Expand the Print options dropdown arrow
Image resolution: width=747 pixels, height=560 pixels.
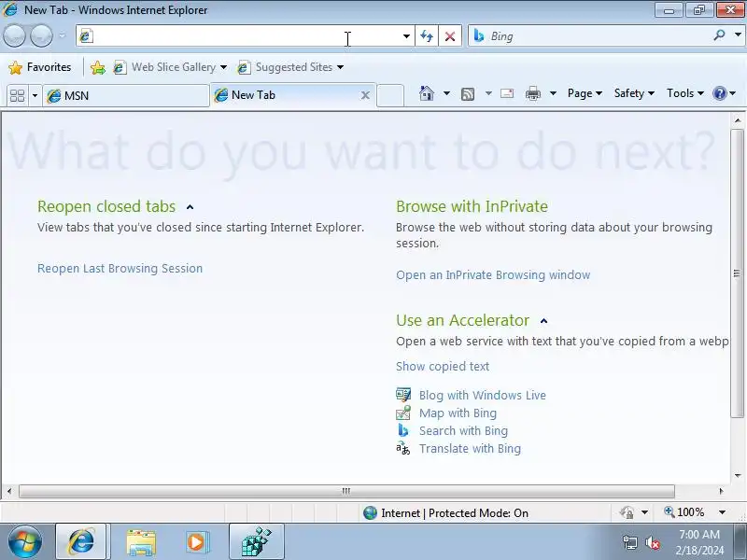(x=553, y=93)
